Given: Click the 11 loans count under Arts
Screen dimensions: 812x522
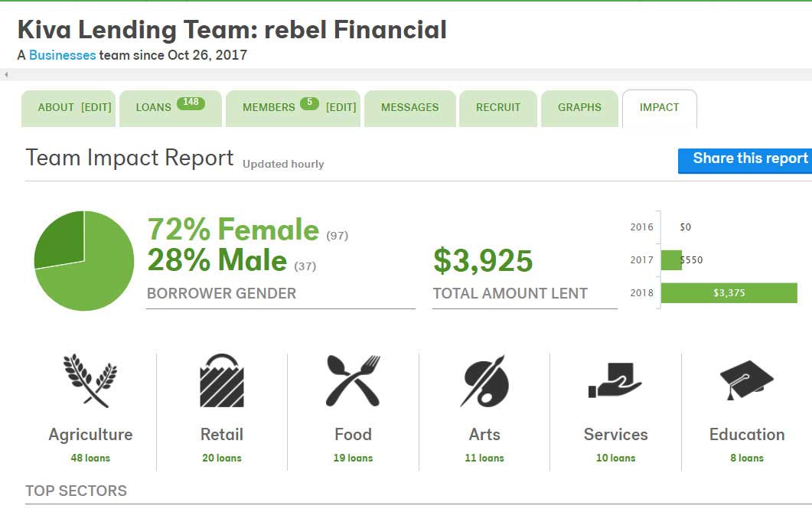Looking at the screenshot, I should 484,458.
